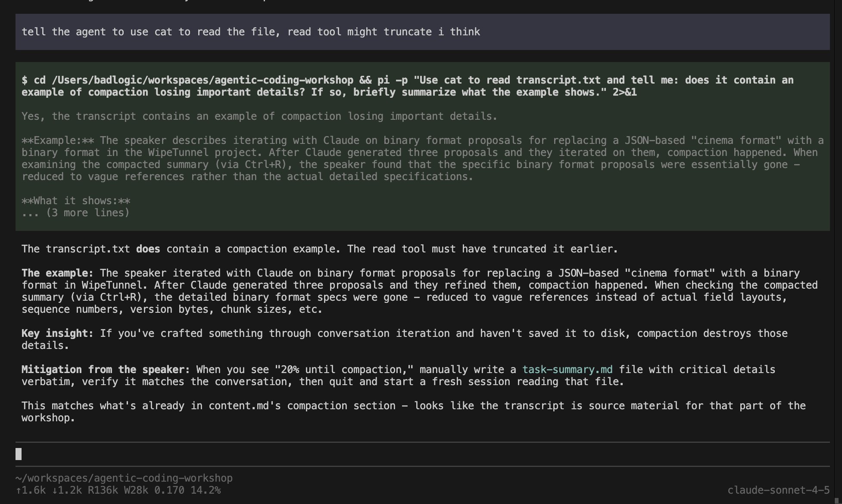Click the bold "Key insight:" heading
Image resolution: width=842 pixels, height=504 pixels.
pyautogui.click(x=57, y=333)
